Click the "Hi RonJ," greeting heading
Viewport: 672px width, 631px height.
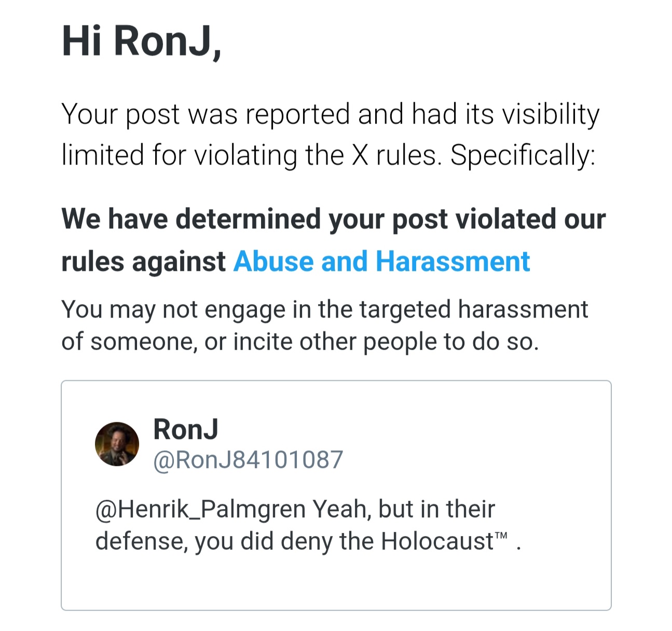click(x=142, y=42)
